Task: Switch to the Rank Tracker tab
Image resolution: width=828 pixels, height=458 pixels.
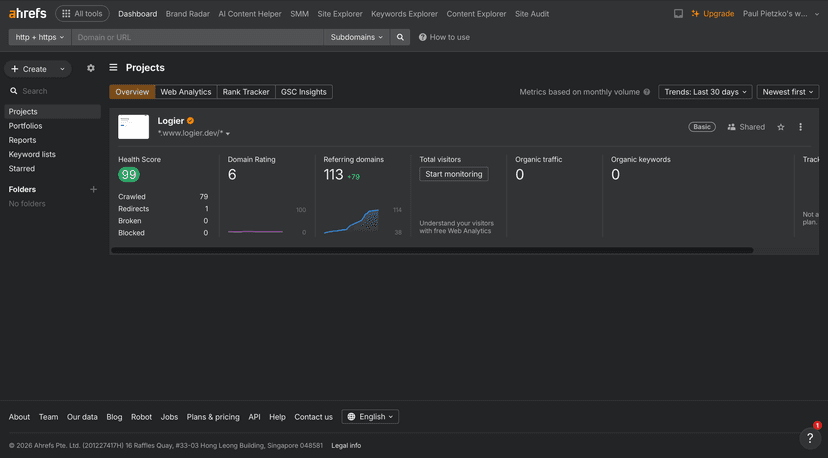Action: pyautogui.click(x=246, y=92)
